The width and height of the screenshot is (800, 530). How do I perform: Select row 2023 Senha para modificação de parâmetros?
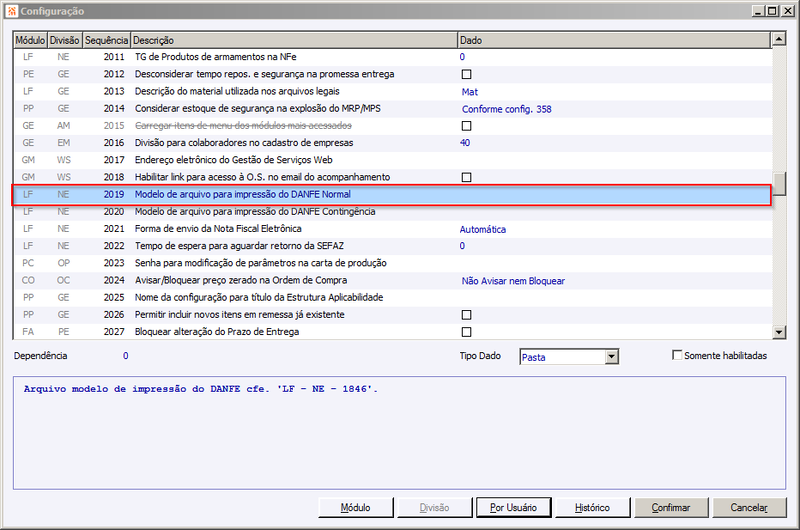[392, 263]
